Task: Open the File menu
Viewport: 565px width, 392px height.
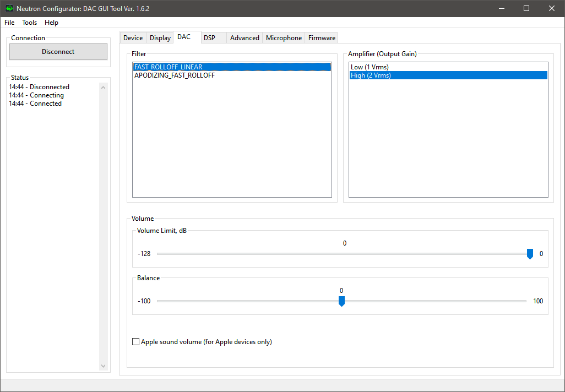Action: pos(9,23)
